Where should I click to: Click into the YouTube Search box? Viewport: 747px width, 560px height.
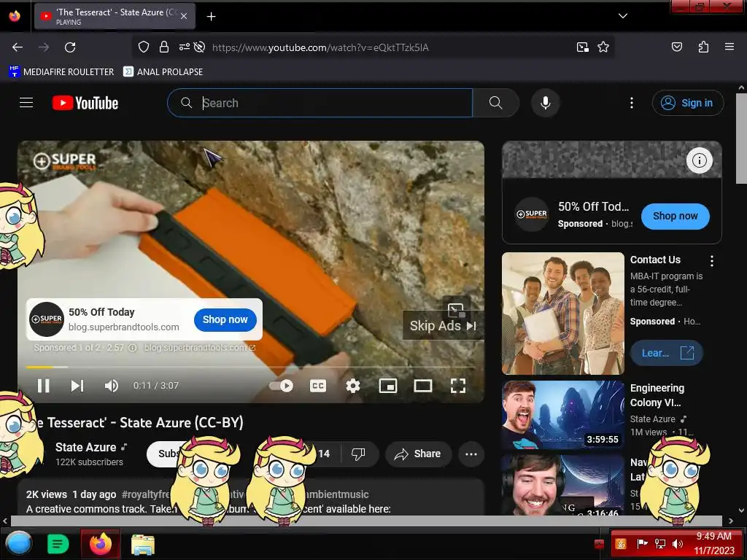pos(320,103)
